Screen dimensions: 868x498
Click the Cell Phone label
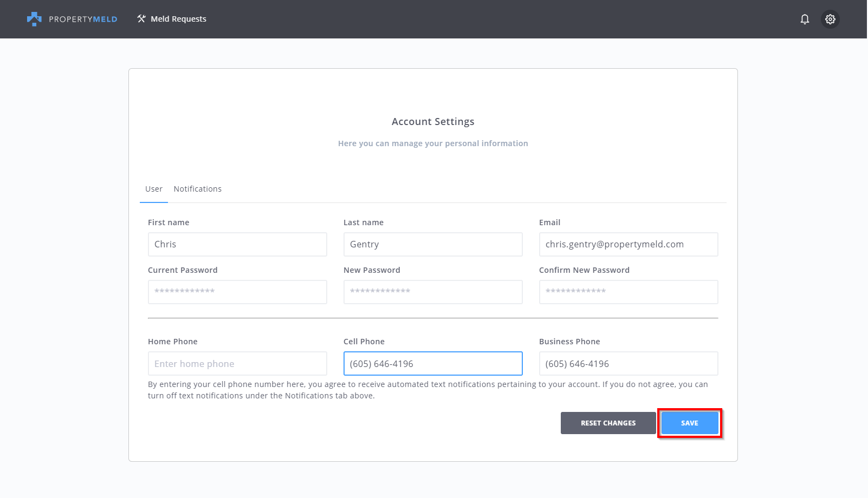pyautogui.click(x=364, y=342)
